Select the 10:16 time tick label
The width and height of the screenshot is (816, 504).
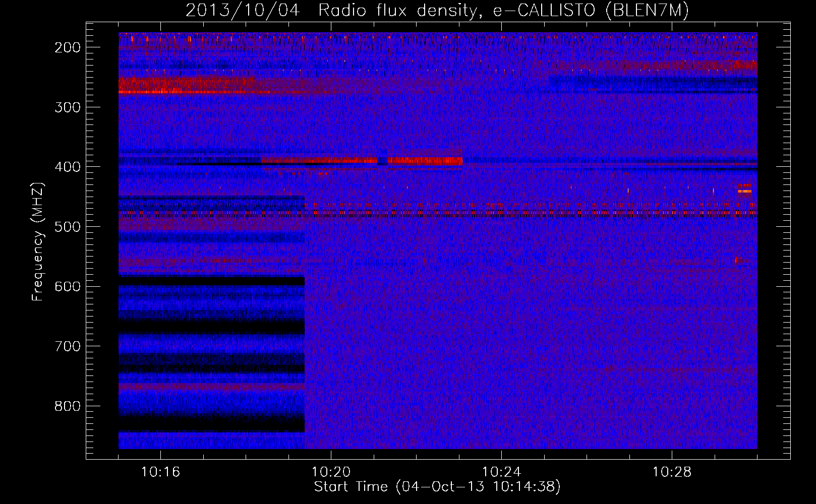[160, 472]
